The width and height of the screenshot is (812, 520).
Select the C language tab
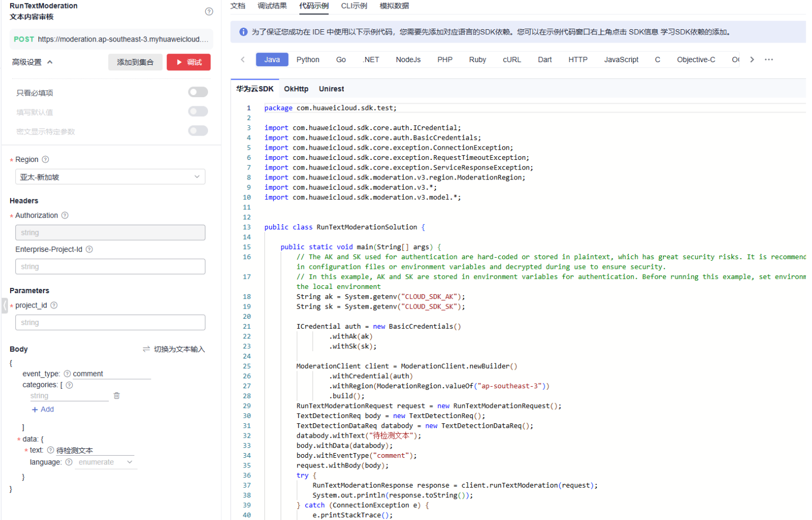[x=658, y=59]
